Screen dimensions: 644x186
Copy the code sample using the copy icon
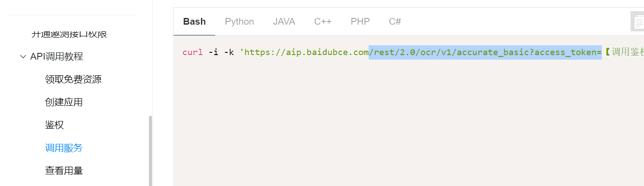(638, 22)
